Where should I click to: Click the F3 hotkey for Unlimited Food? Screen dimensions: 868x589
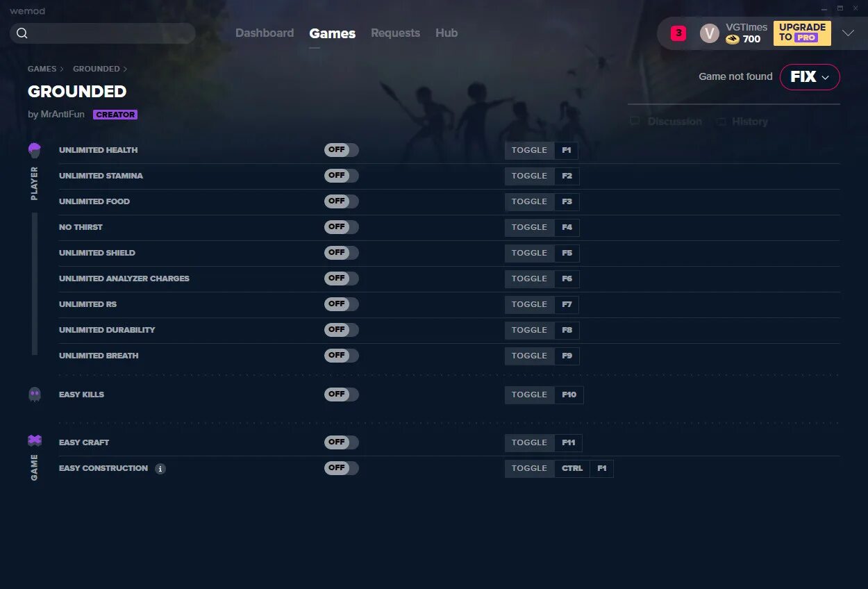[567, 202]
